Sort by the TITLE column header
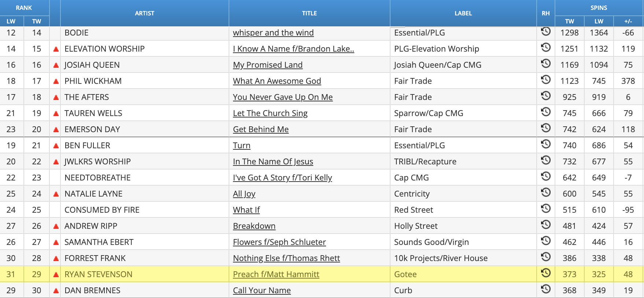 click(x=310, y=13)
